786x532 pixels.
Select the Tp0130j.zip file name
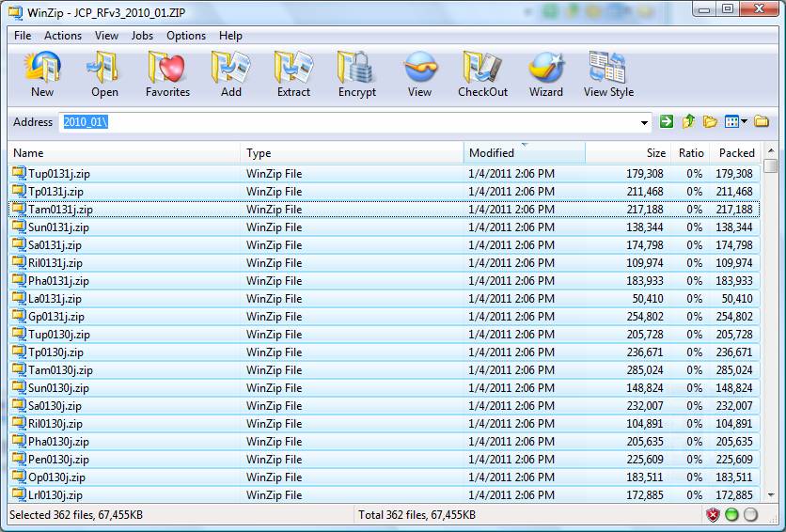(x=55, y=352)
